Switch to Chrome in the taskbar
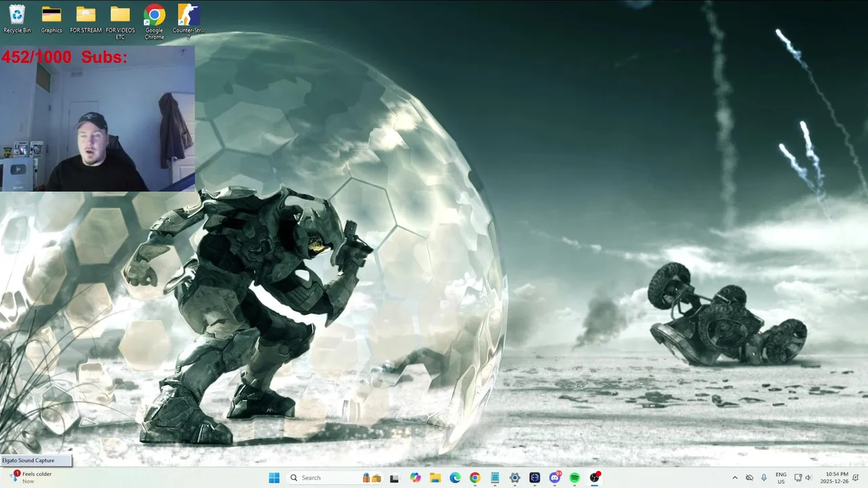The width and height of the screenshot is (868, 488). (x=475, y=478)
